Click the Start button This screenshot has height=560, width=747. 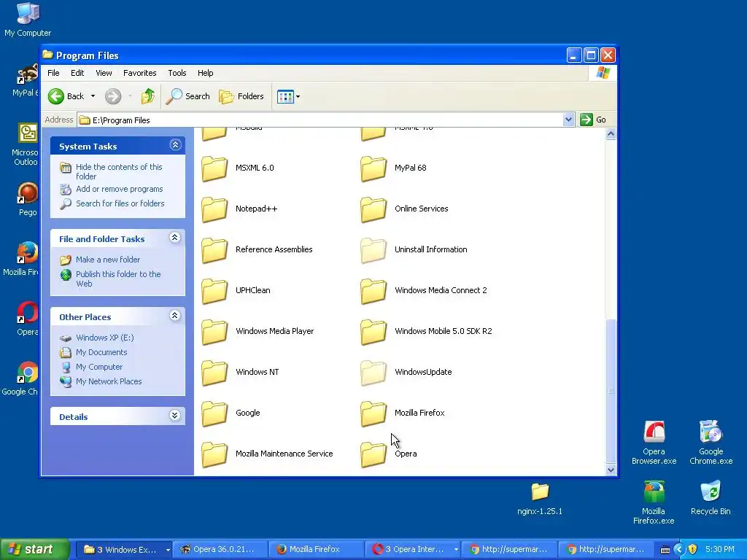(x=34, y=549)
